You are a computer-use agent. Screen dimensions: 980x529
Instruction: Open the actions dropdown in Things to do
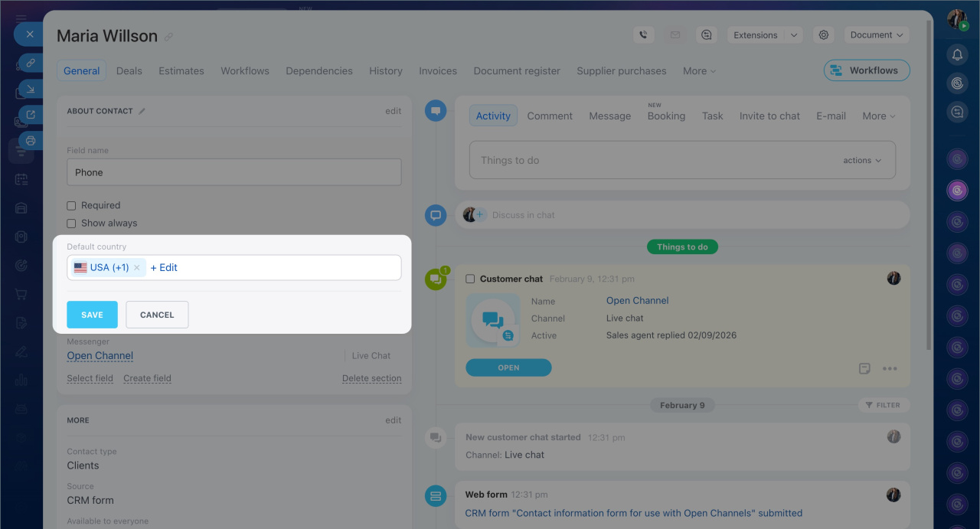[861, 161]
